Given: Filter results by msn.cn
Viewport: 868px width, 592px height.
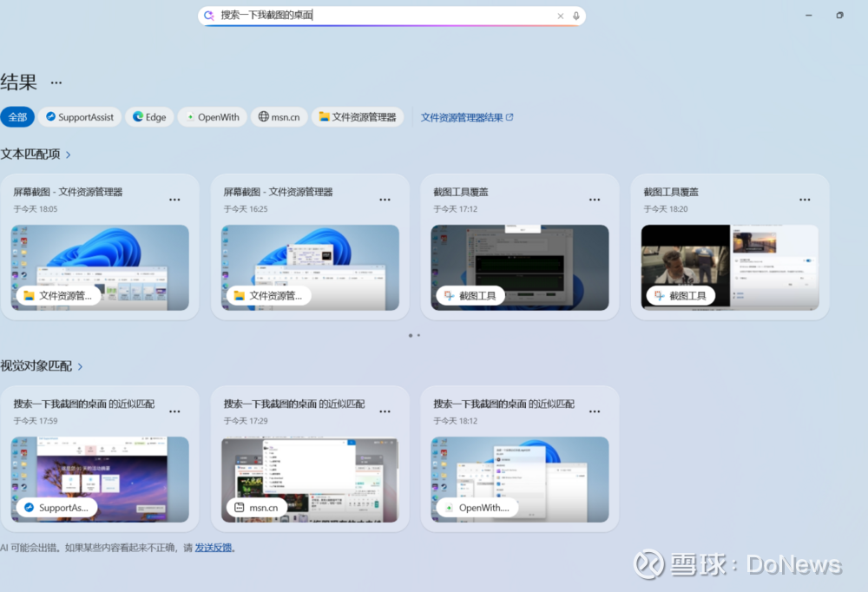Looking at the screenshot, I should tap(279, 117).
